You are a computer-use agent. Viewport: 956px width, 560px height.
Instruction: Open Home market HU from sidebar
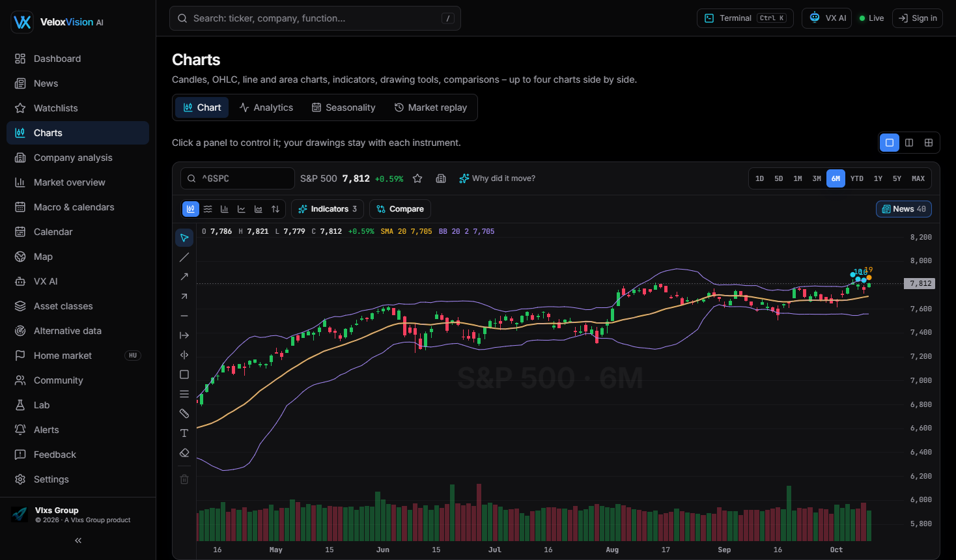click(77, 356)
